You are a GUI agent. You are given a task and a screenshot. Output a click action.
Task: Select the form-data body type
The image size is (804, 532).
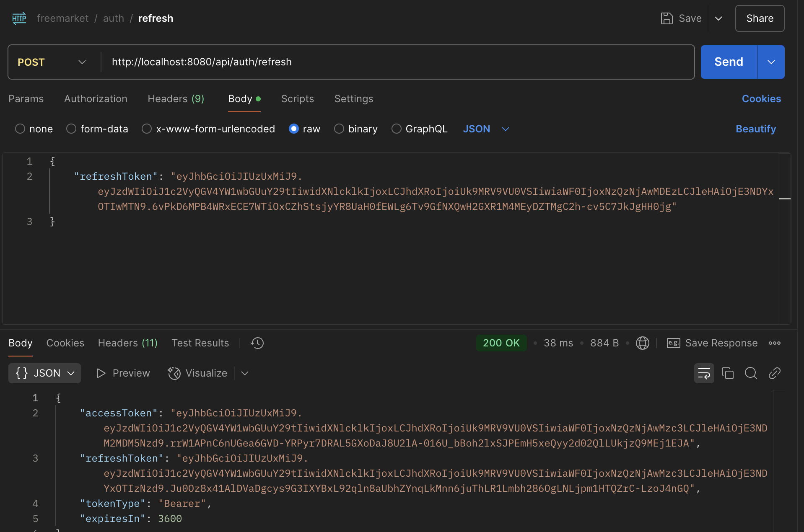[71, 129]
